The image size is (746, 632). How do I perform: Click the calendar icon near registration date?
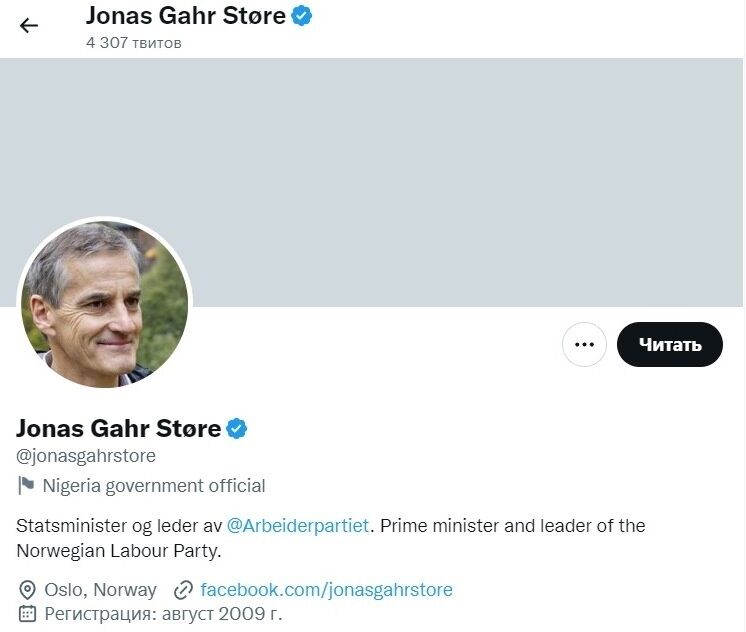click(28, 613)
